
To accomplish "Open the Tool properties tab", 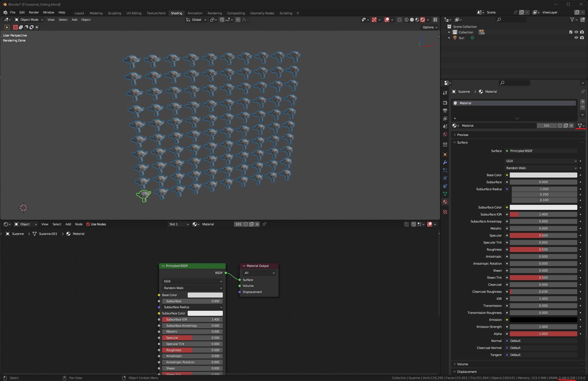I will click(445, 93).
